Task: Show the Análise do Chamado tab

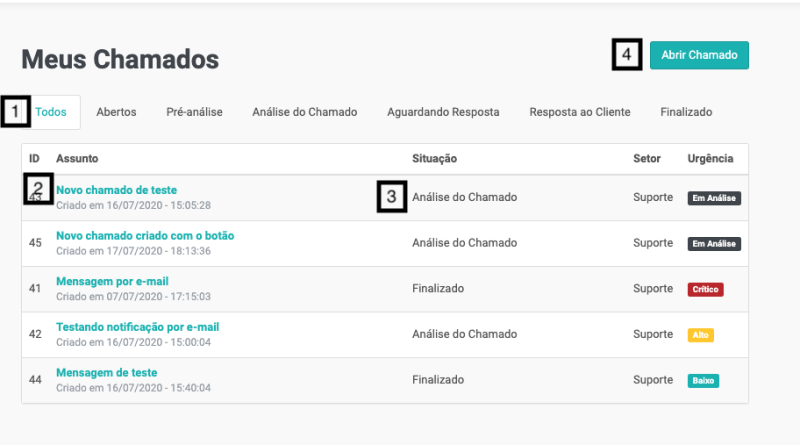Action: 304,112
